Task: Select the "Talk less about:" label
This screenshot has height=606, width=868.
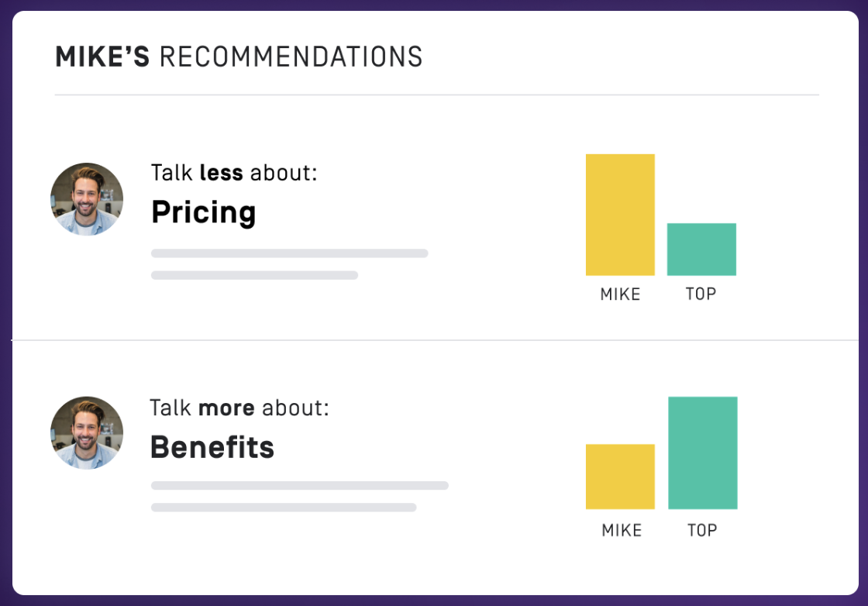Action: point(234,172)
